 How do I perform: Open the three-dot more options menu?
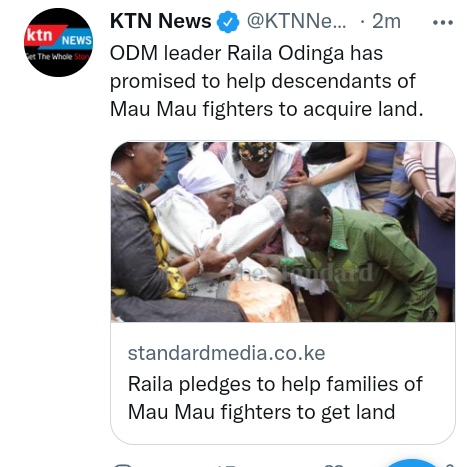443,23
